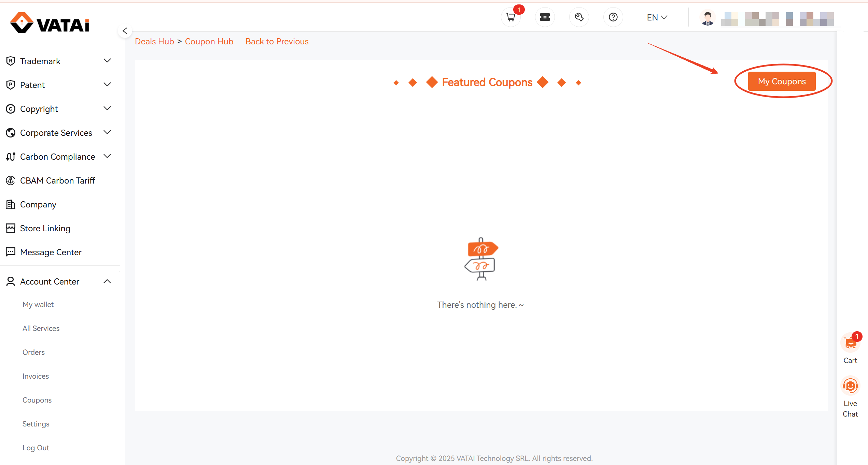Viewport: 868px width, 465px height.
Task: Click the tools wrench icon in header
Action: [579, 17]
